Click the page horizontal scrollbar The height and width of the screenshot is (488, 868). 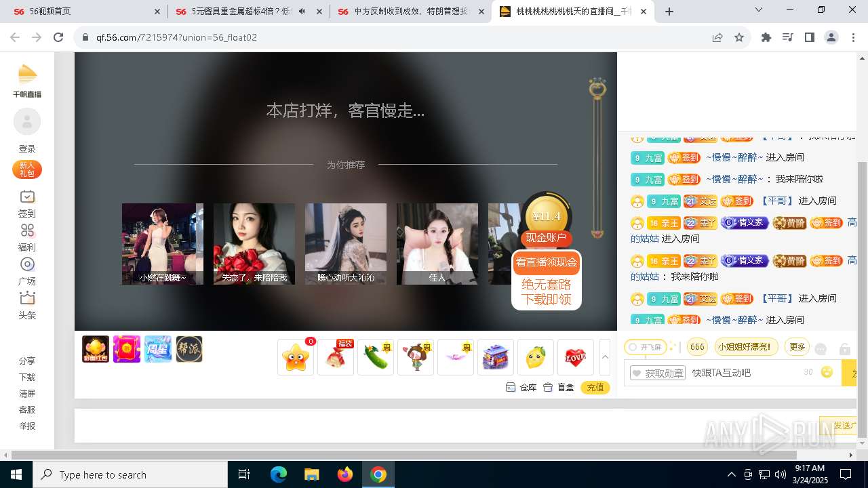point(403,455)
